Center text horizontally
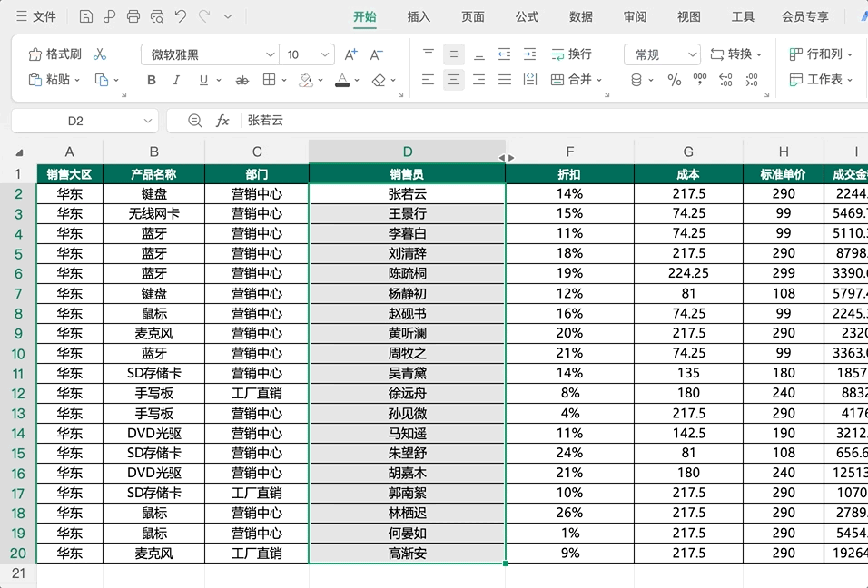Screen dimensions: 868x588 [453, 80]
